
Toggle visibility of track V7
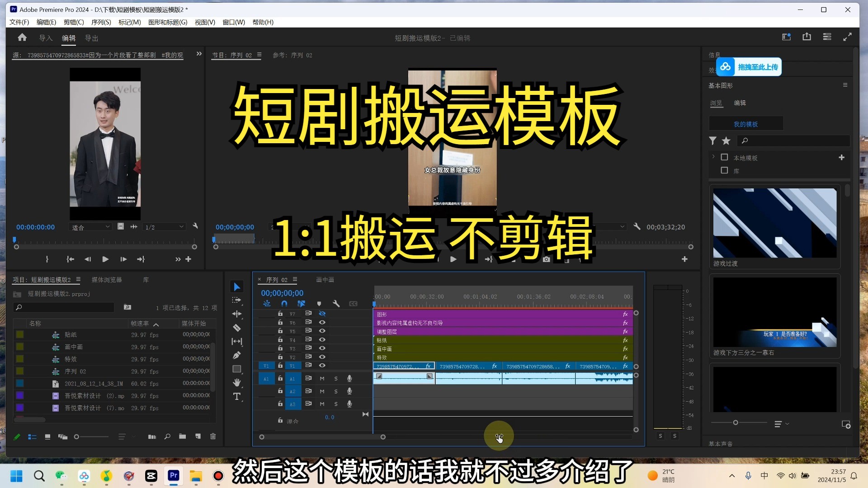322,314
